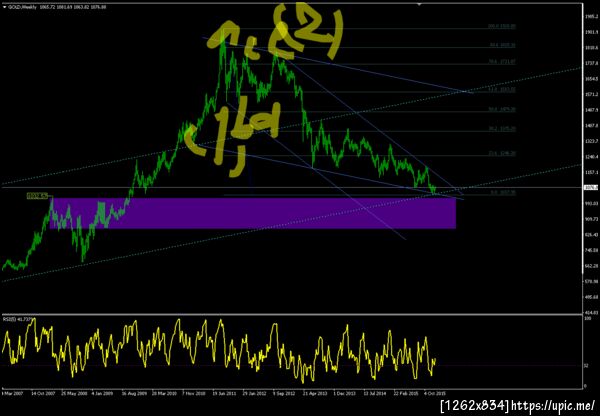
Task: Click the chart shift triangle marker at top
Action: coord(419,5)
